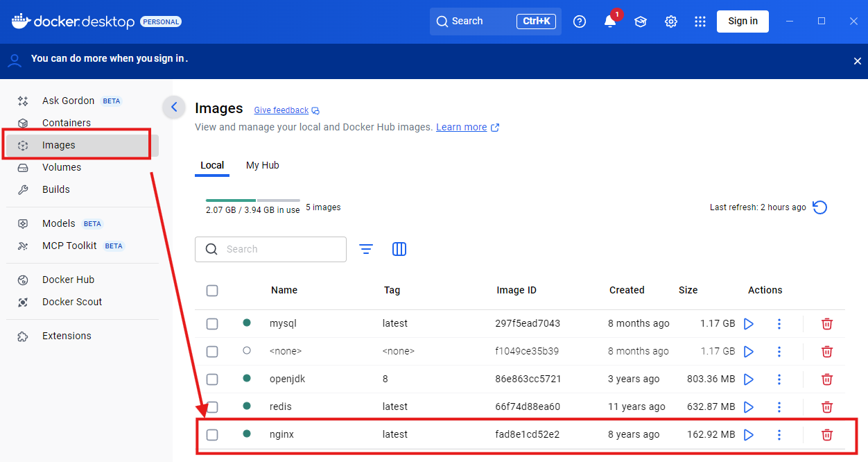Image resolution: width=868 pixels, height=462 pixels.
Task: Click the Learn more external link icon
Action: click(495, 128)
